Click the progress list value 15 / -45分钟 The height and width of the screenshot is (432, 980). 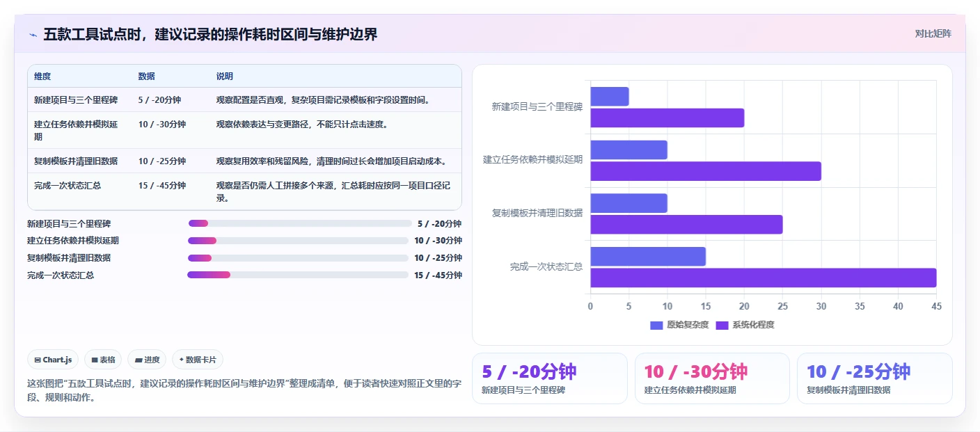pos(438,275)
